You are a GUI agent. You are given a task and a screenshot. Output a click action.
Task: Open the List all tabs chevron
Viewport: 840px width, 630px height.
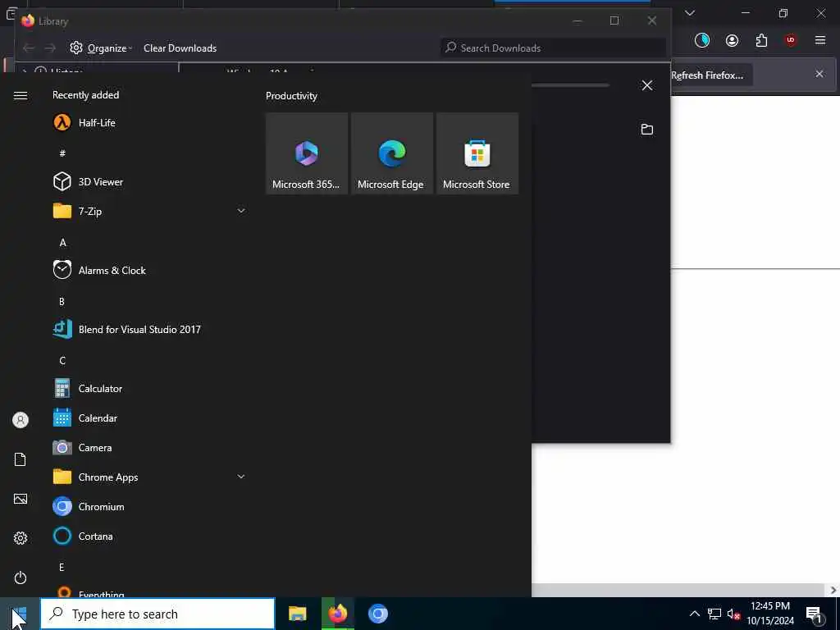coord(690,13)
